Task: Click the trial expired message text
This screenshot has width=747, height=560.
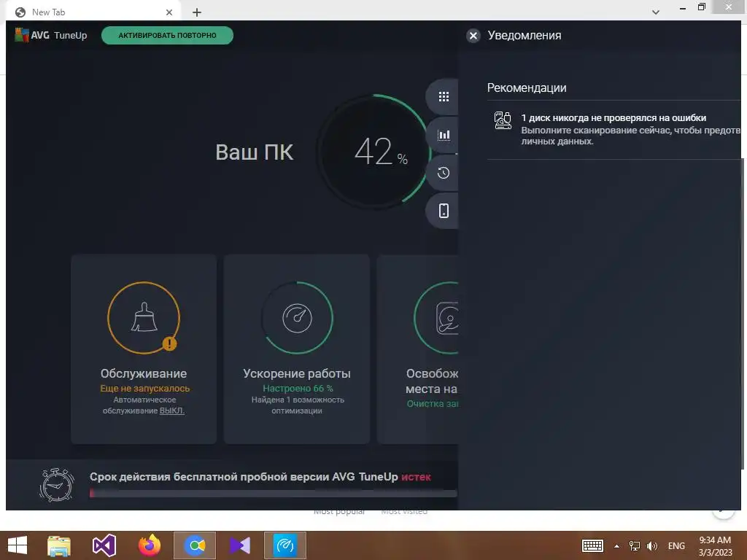Action: 260,477
